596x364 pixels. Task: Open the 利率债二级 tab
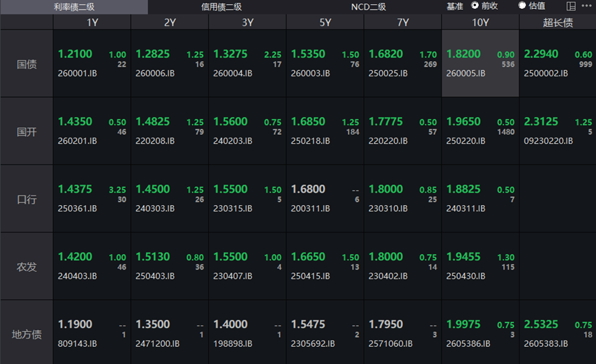tap(74, 7)
